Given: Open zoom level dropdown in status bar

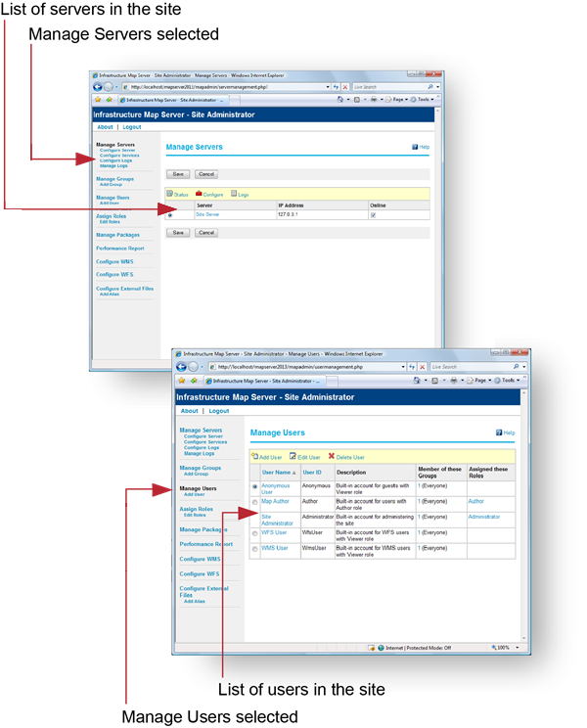Looking at the screenshot, I should coord(518,647).
